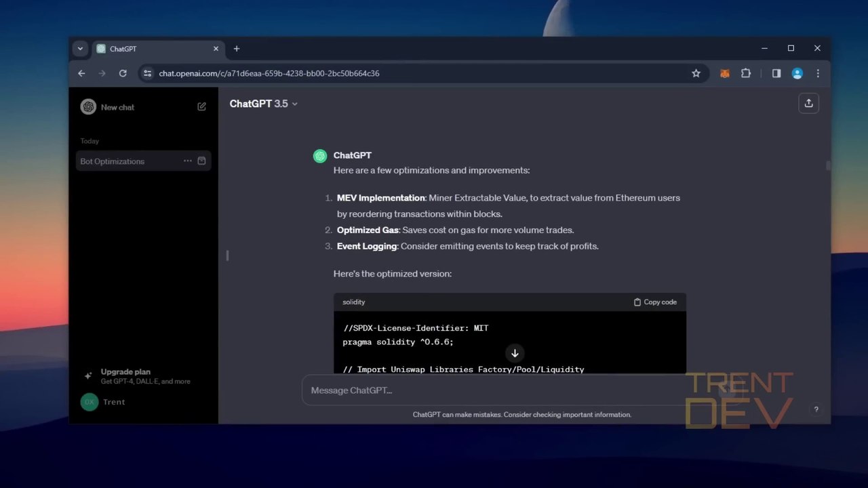Open the help question mark button
The width and height of the screenshot is (868, 488).
point(816,409)
